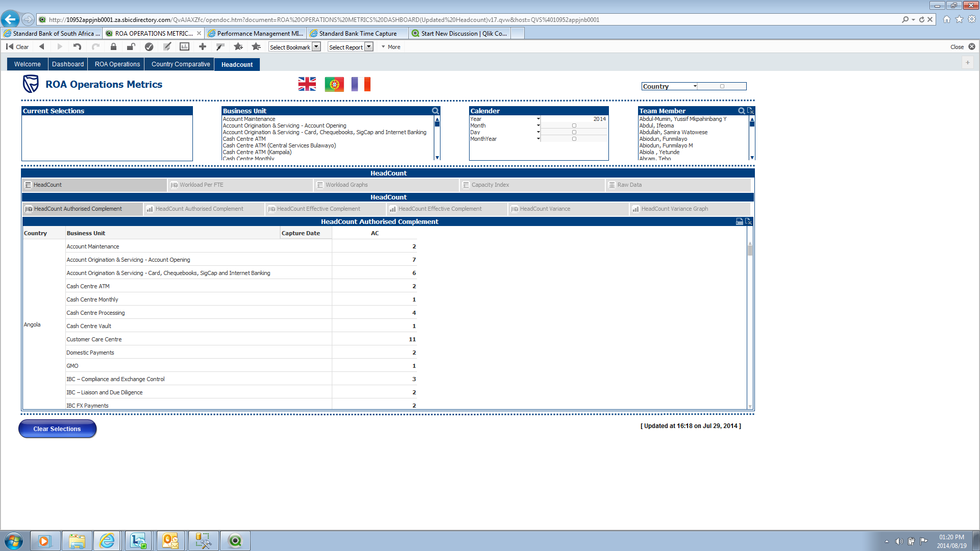
Task: Click the Clear Selections button
Action: point(57,429)
